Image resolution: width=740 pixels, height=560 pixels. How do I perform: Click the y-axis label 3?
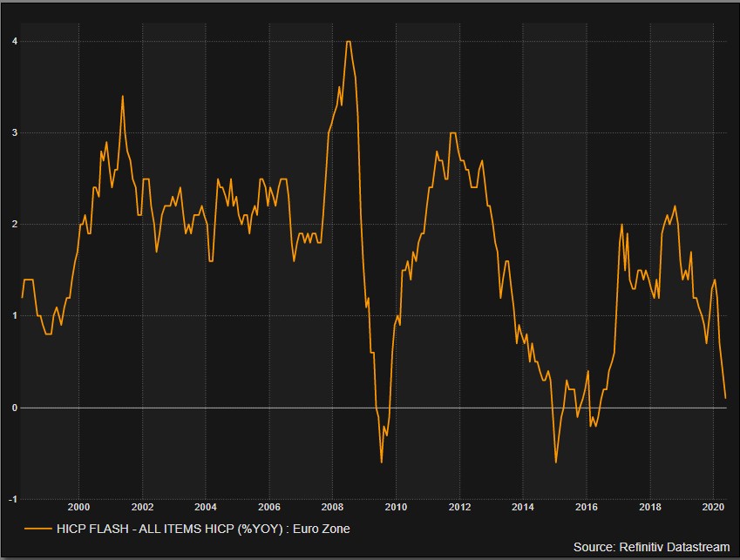(x=15, y=133)
